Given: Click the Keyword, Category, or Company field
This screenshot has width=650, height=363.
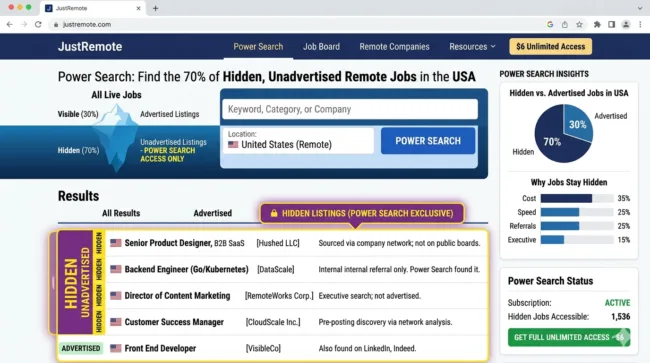Looking at the screenshot, I should (x=350, y=109).
